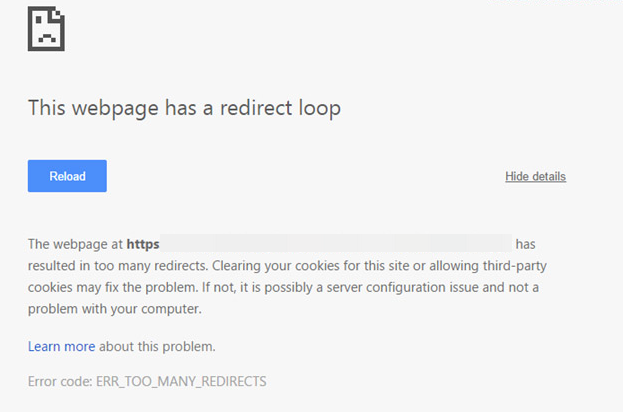Click "The webpage at" opening text
The image size is (623, 412).
tap(75, 243)
